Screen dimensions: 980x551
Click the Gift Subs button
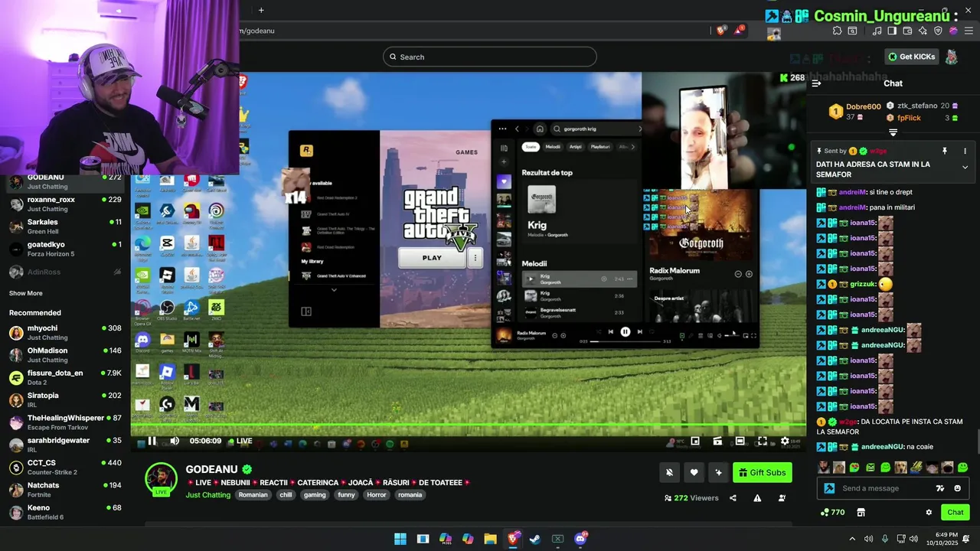(x=762, y=472)
